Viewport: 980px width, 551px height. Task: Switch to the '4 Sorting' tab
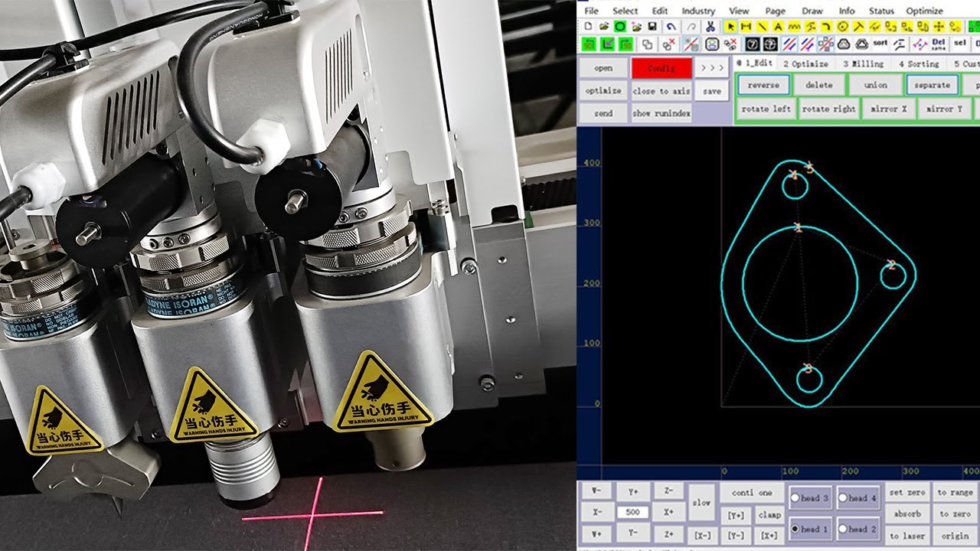pos(919,64)
